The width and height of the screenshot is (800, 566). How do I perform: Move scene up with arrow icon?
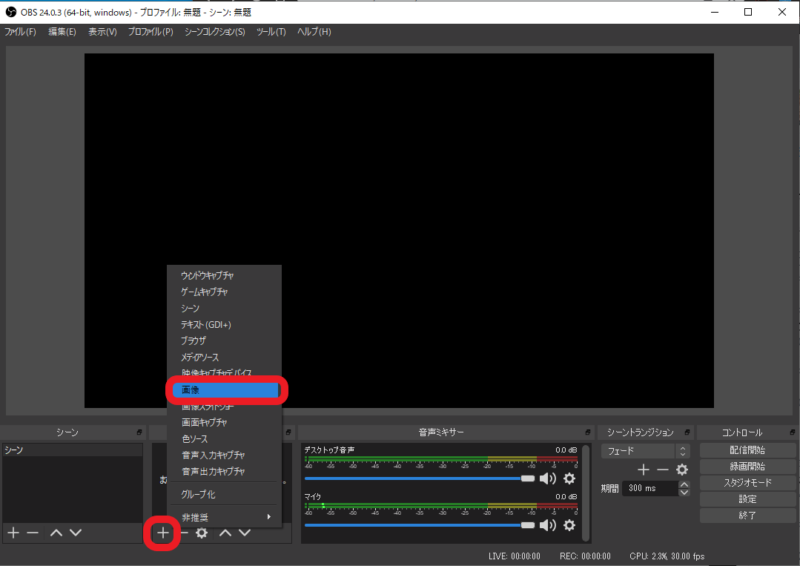(x=56, y=533)
